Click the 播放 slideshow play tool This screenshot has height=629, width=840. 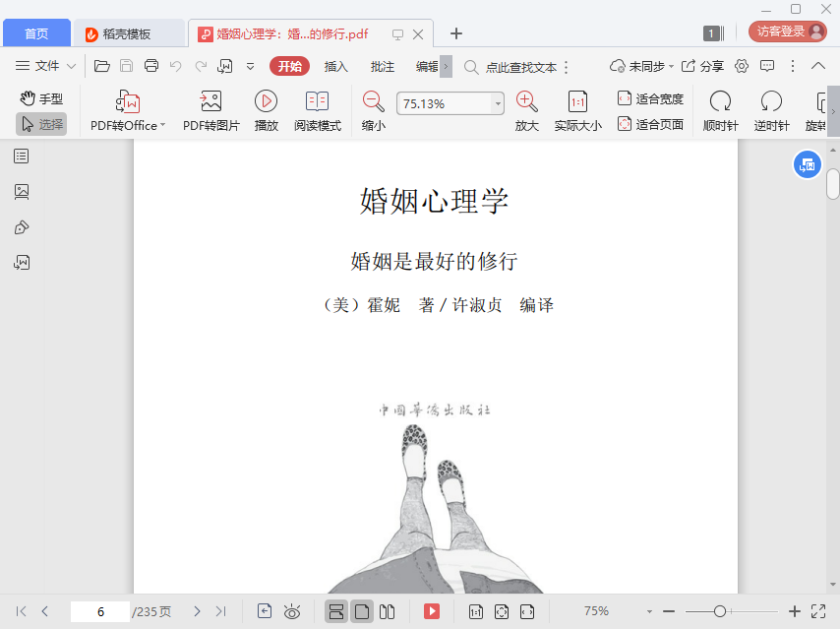[267, 111]
